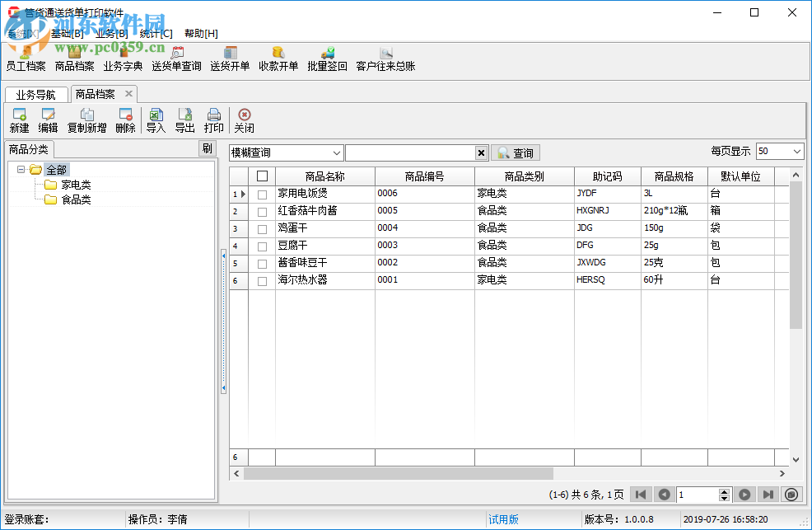This screenshot has height=530, width=812.
Task: Click the 关闭 (close) toolbar icon
Action: pos(245,120)
